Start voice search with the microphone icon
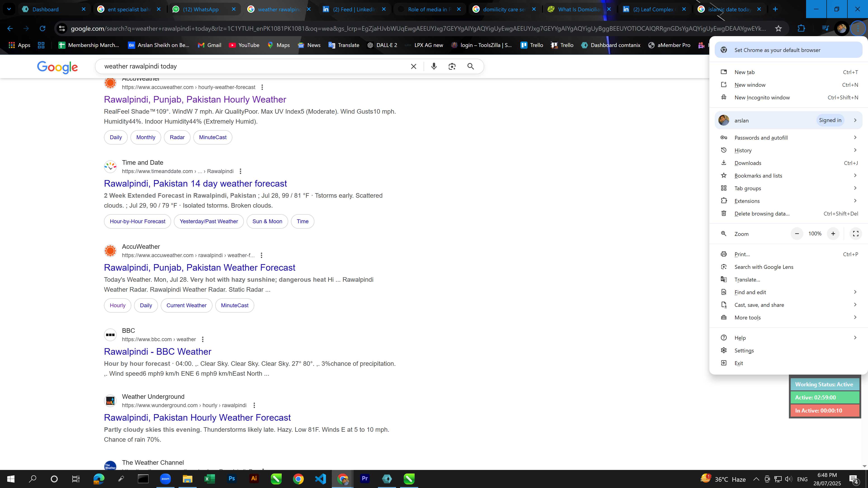This screenshot has width=868, height=488. click(x=434, y=66)
